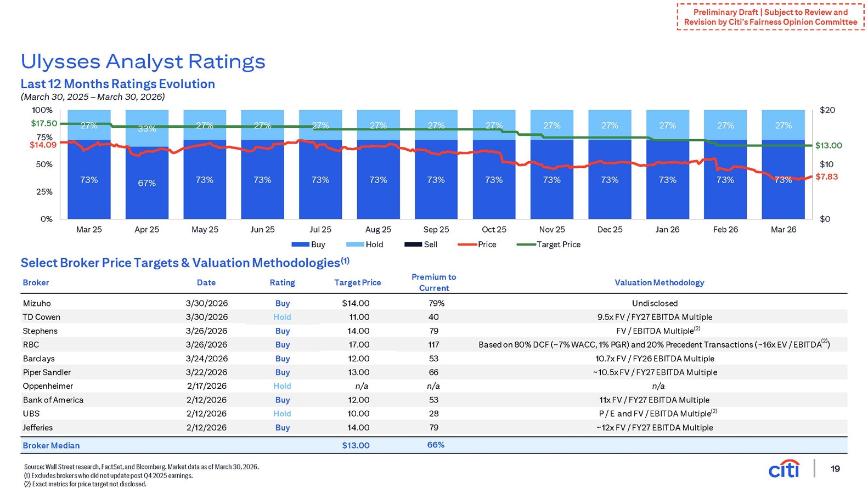Click the "Hold" rating for TD Cowen
The height and width of the screenshot is (488, 868).
[x=282, y=317]
